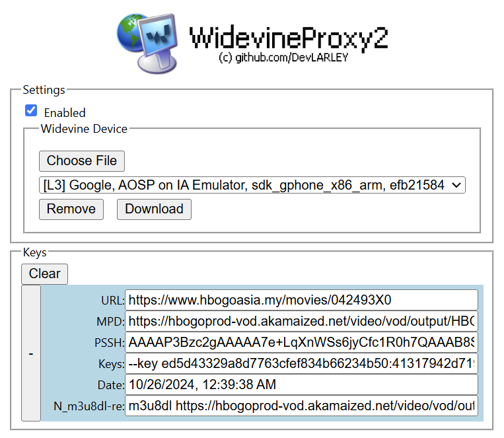The width and height of the screenshot is (504, 438).
Task: Collapse the key entry with minus button
Action: 31,353
